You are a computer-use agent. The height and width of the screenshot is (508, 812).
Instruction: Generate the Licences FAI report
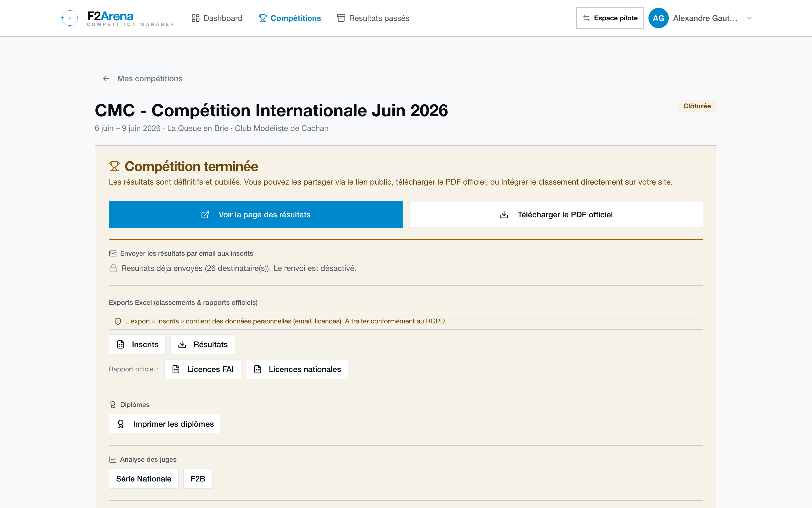click(x=203, y=369)
